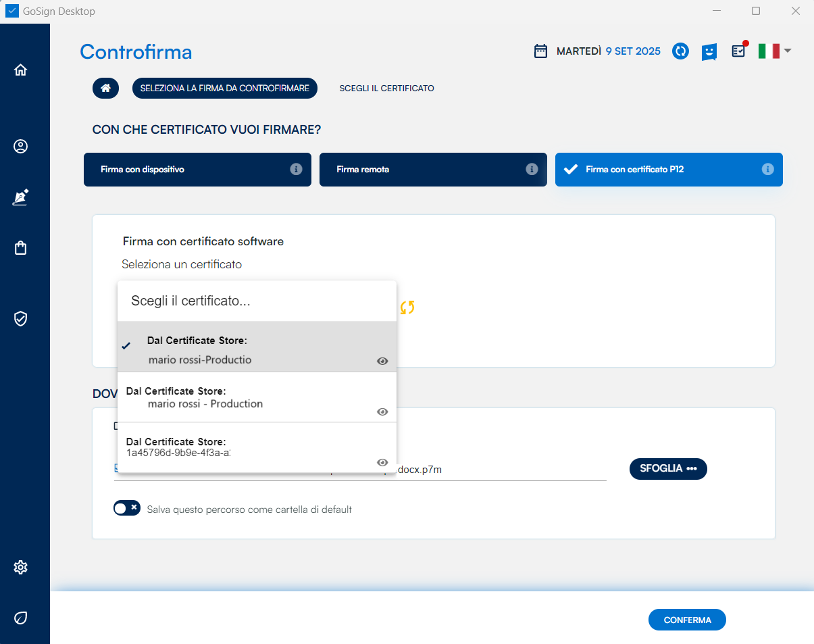814x644 pixels.
Task: Open the notifications checklist icon with red dot
Action: [739, 51]
